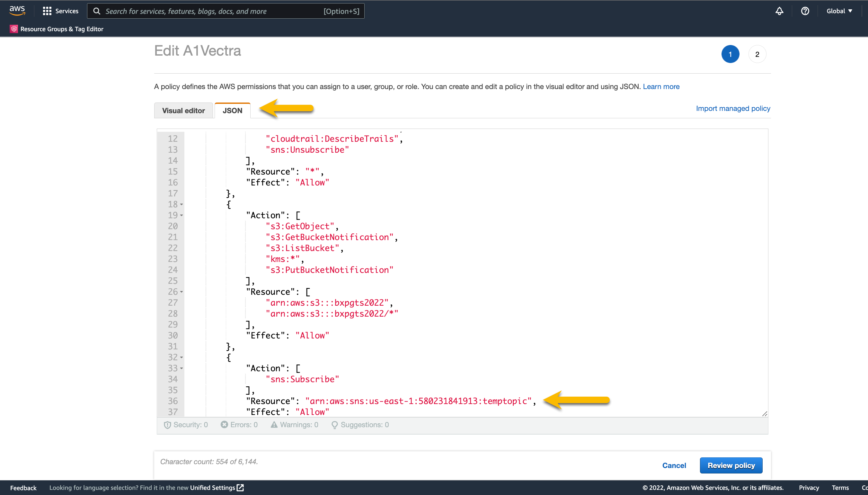Switch to the Visual editor tab
The width and height of the screenshot is (868, 495).
(x=183, y=111)
